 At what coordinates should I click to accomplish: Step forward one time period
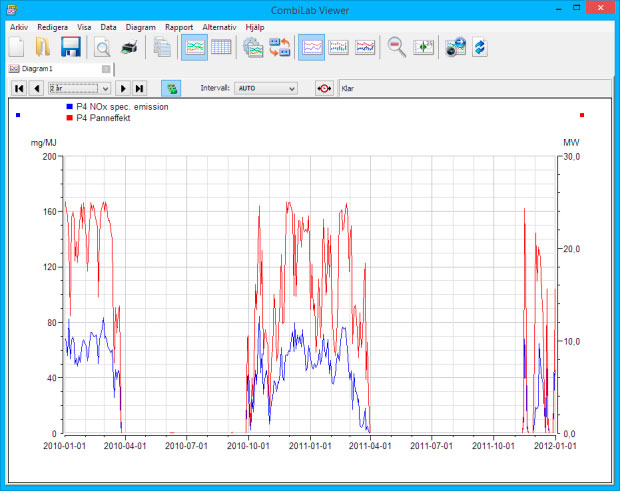pyautogui.click(x=123, y=88)
